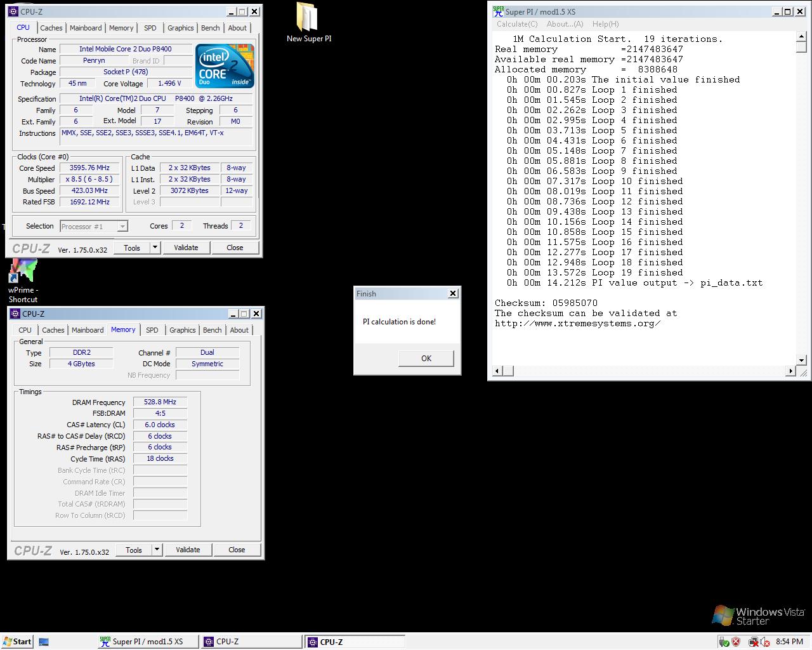Click Tools button in lower CPU-Z window
The width and height of the screenshot is (812, 650).
(134, 550)
